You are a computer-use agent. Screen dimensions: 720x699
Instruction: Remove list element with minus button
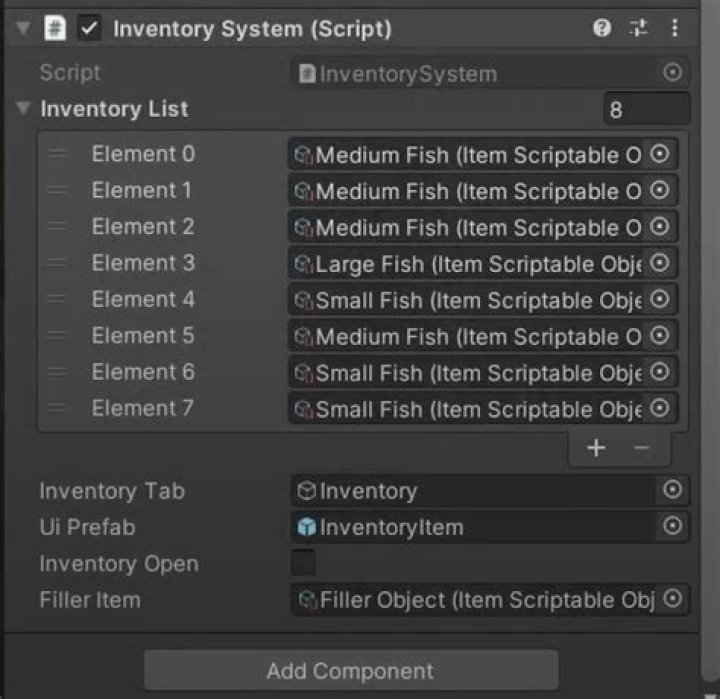pyautogui.click(x=642, y=448)
